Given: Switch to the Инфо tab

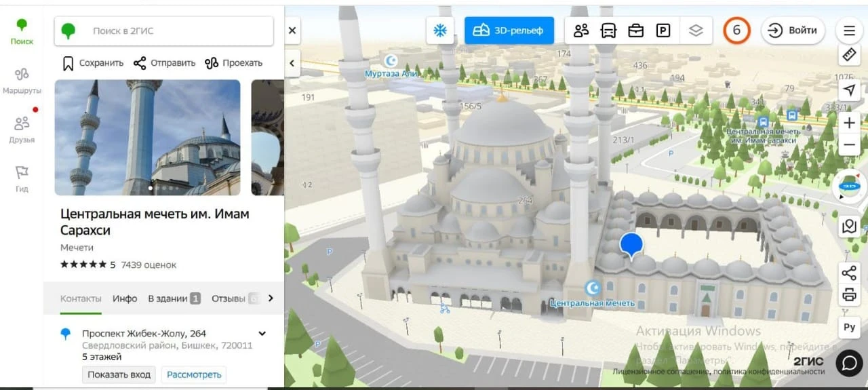Looking at the screenshot, I should 125,298.
